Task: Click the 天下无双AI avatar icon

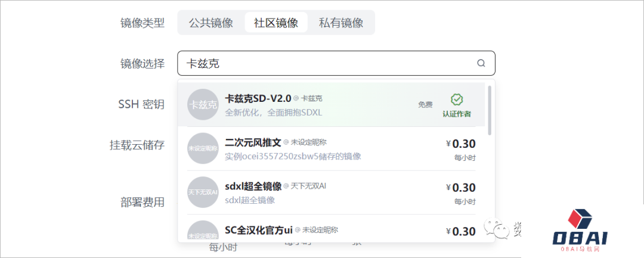Action: [203, 192]
